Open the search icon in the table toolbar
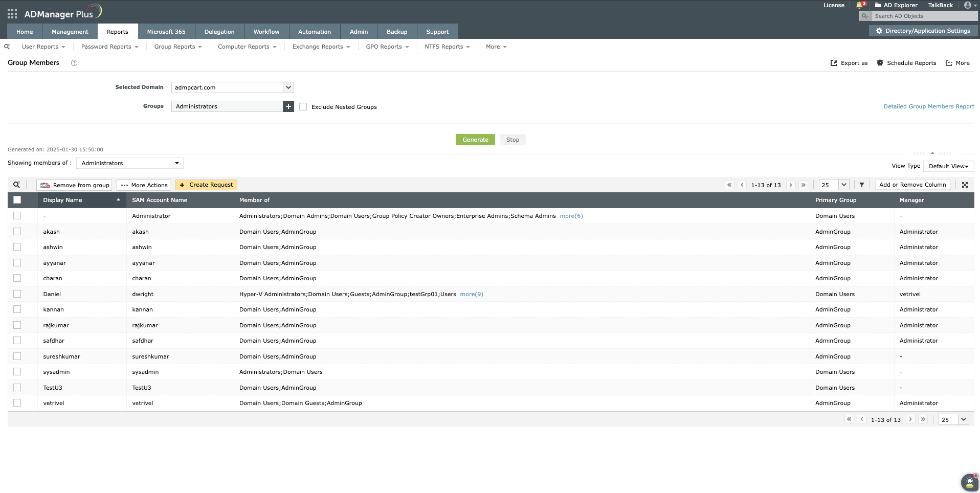 (x=17, y=185)
